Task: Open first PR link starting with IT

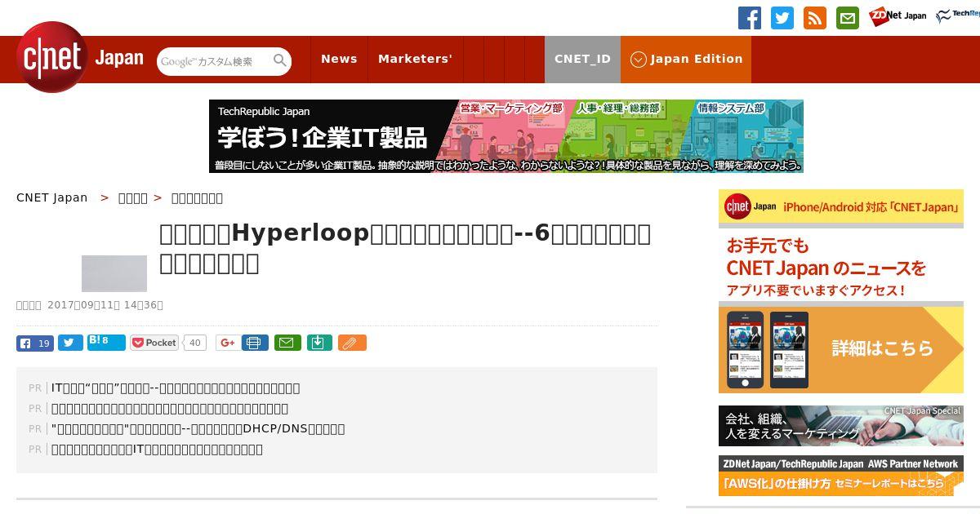Action: 176,388
